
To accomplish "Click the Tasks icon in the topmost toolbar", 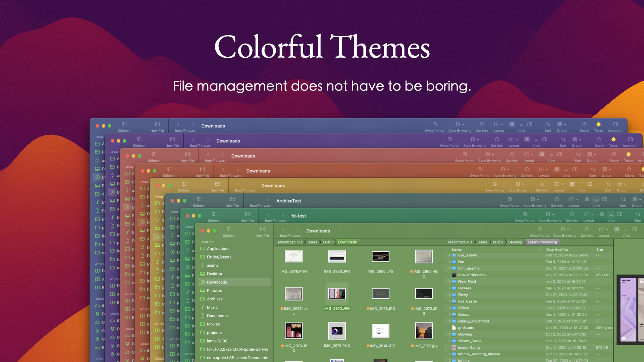I will pos(598,124).
